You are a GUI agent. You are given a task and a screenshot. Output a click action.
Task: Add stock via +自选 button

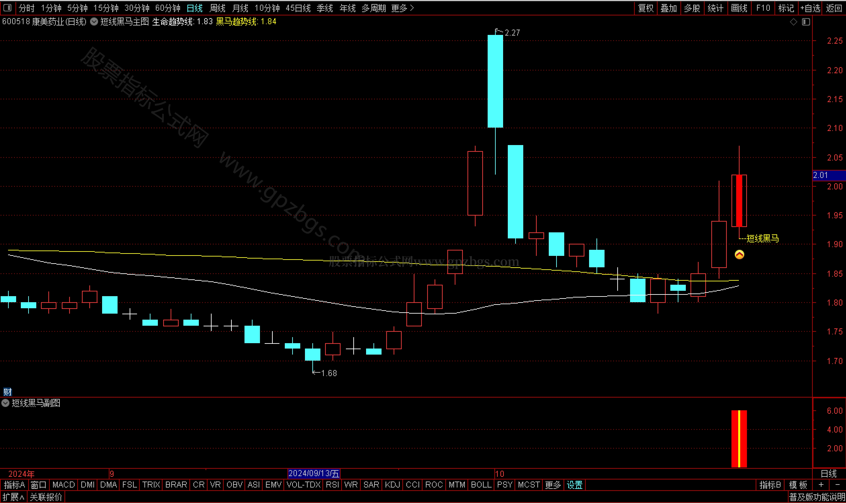[810, 8]
